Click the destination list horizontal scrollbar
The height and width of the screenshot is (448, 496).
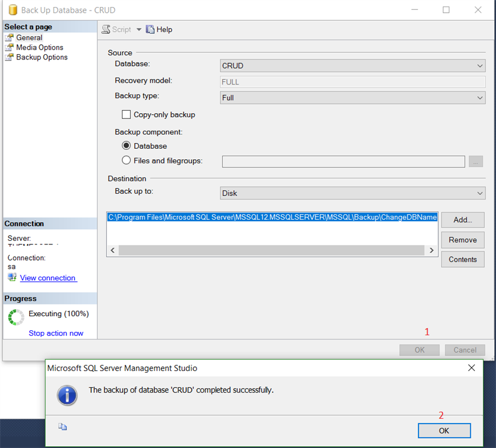click(x=271, y=250)
